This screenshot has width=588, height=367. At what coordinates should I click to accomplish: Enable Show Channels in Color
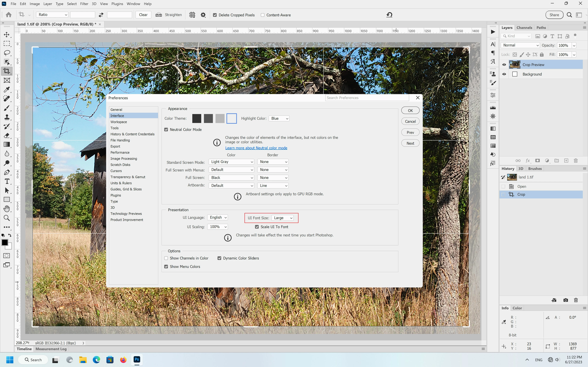pyautogui.click(x=166, y=258)
